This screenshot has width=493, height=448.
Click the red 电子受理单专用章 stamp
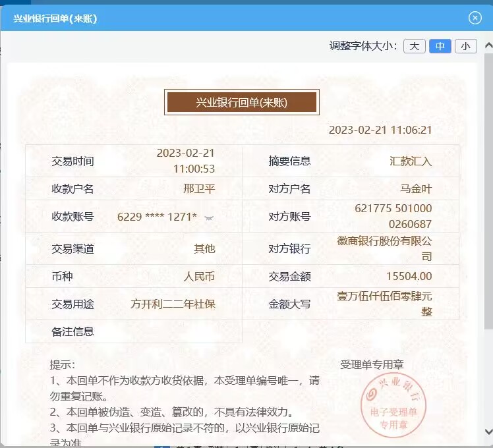[x=393, y=403]
